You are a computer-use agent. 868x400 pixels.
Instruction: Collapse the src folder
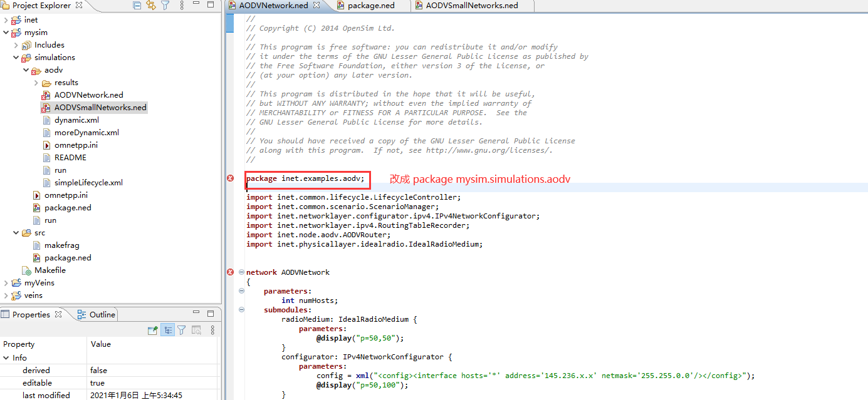16,233
